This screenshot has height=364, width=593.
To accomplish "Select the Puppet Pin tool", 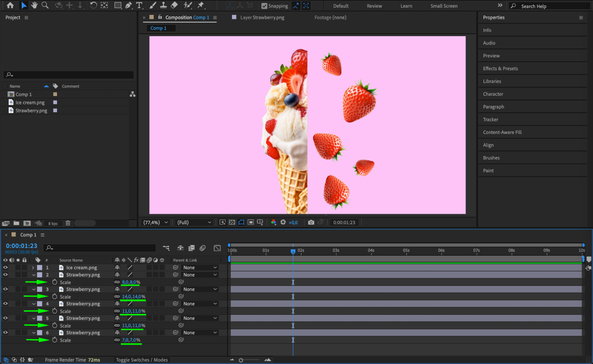I will tap(201, 5).
